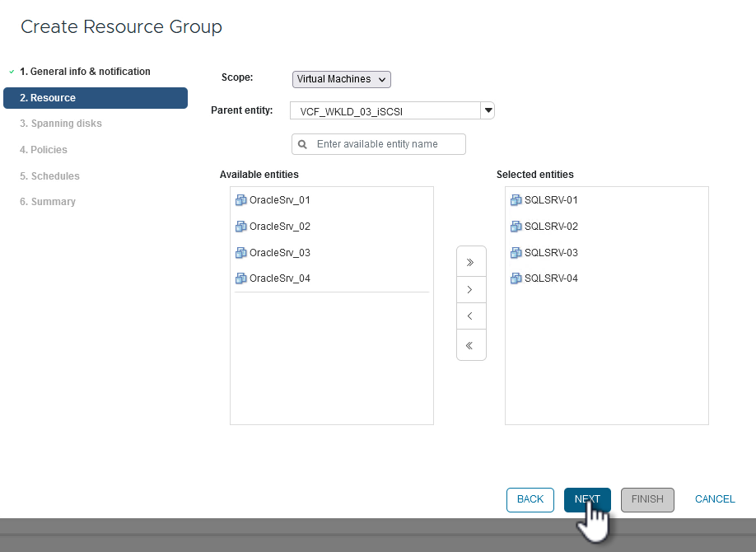This screenshot has width=756, height=552.
Task: Select SQLSRV-02 in Selected entities
Action: [551, 227]
